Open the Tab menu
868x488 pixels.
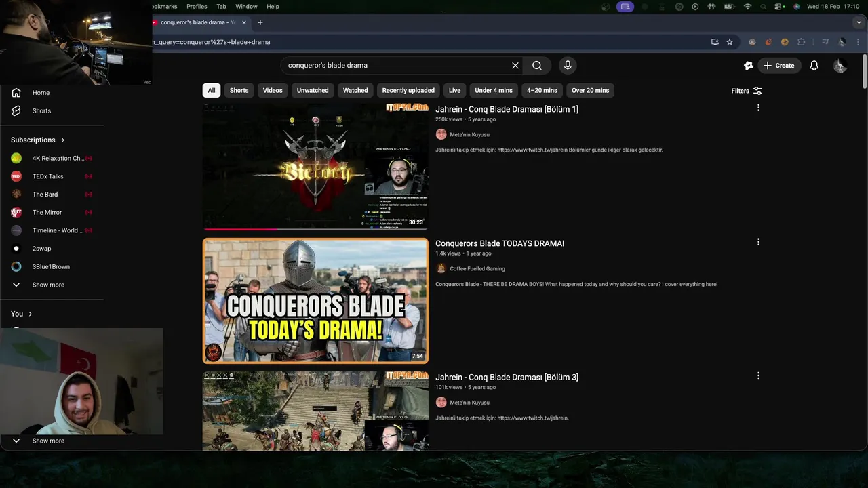221,6
